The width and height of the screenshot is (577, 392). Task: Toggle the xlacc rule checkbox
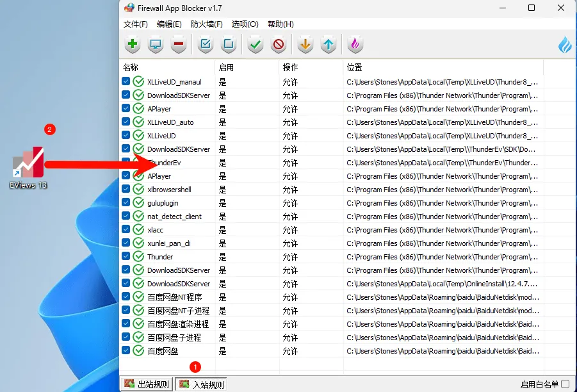click(x=126, y=229)
